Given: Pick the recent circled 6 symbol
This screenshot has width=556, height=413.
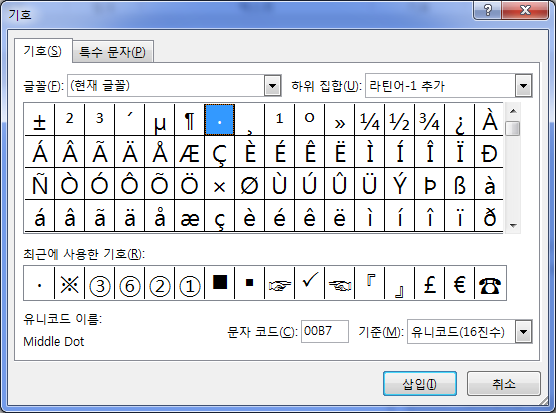Looking at the screenshot, I should point(129,283).
